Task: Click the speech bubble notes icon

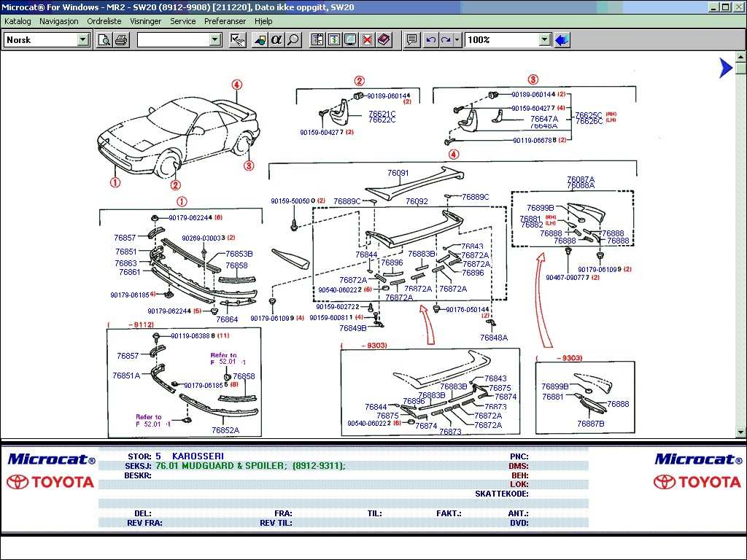Action: (x=411, y=39)
